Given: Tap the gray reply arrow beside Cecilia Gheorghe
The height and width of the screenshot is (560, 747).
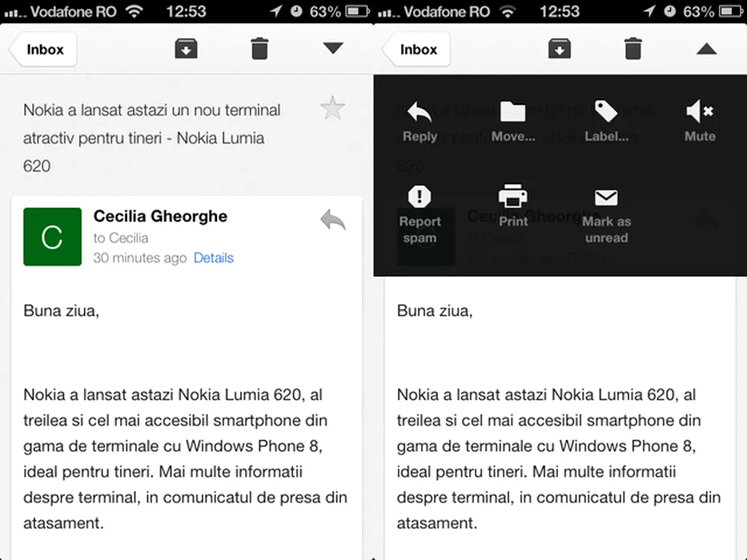Looking at the screenshot, I should [x=332, y=219].
